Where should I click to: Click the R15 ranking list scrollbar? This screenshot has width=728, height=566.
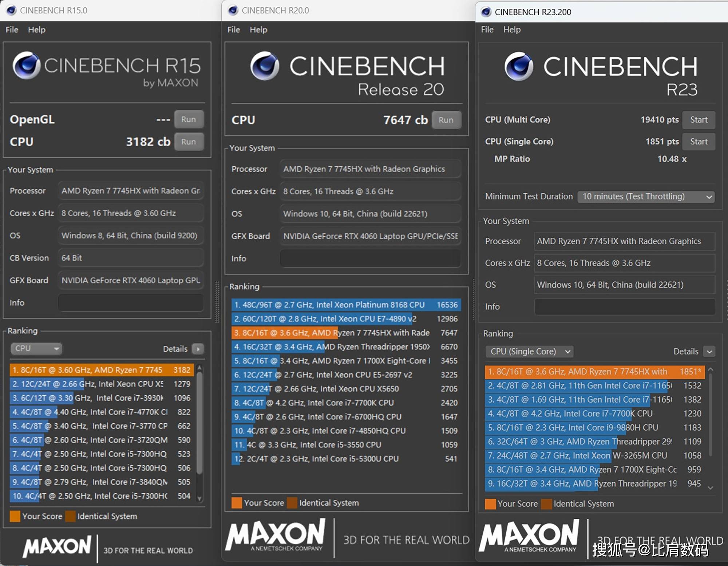pyautogui.click(x=199, y=423)
